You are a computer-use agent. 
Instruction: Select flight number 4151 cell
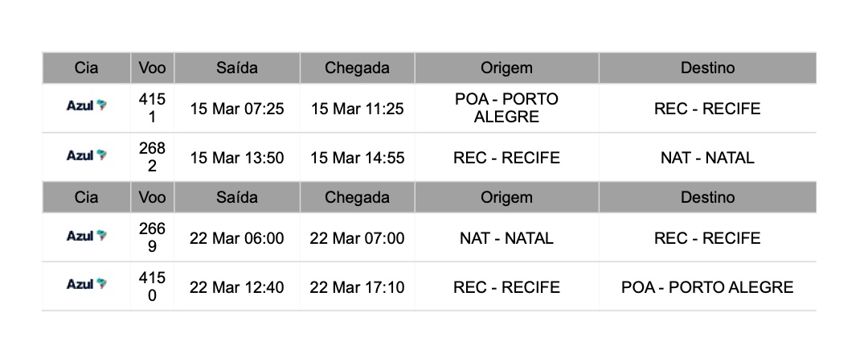tap(152, 108)
